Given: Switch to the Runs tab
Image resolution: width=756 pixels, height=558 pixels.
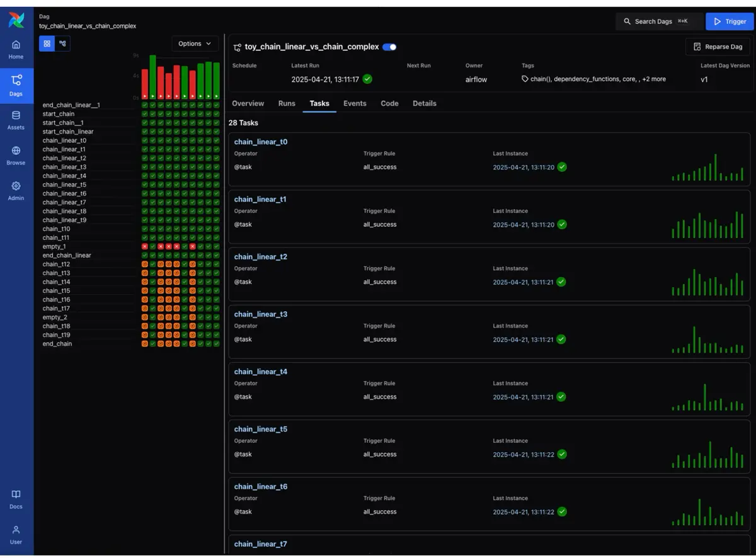Looking at the screenshot, I should (287, 103).
